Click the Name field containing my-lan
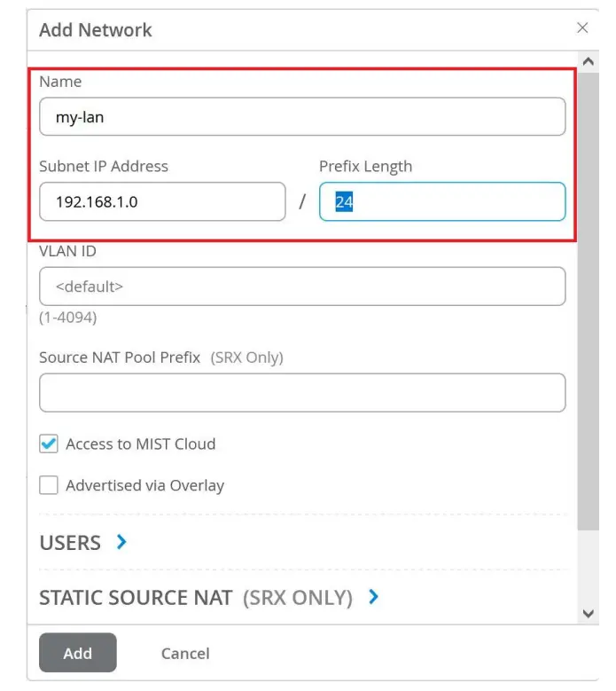616x691 pixels. pos(301,116)
